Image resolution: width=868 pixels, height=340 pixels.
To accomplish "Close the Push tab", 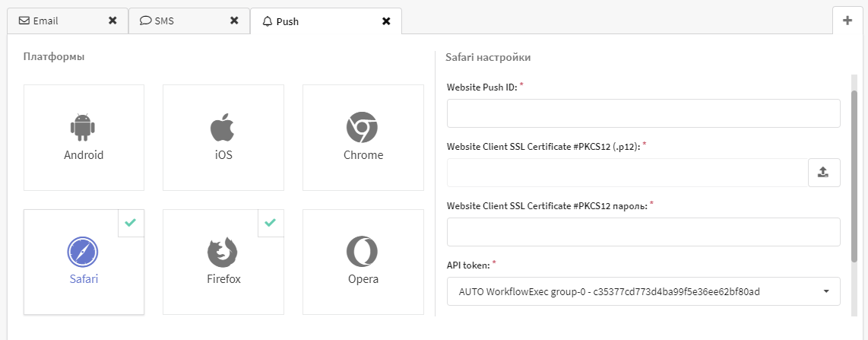I will click(x=386, y=21).
